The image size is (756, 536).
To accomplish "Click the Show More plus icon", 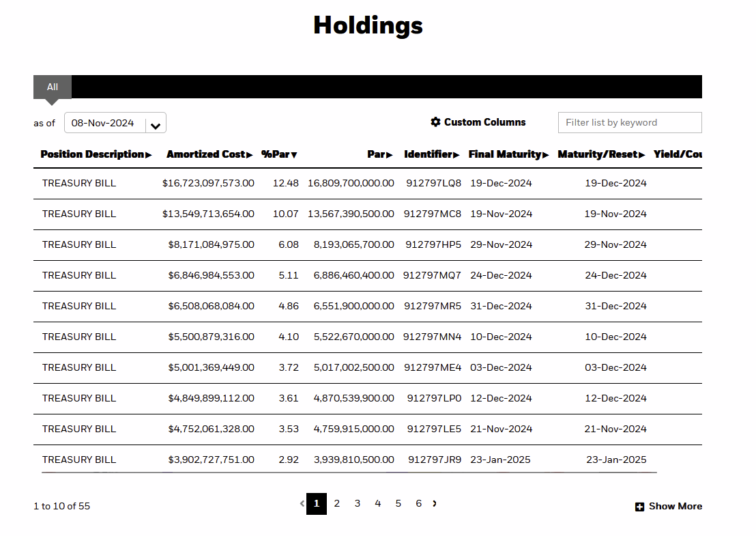I will coord(639,507).
